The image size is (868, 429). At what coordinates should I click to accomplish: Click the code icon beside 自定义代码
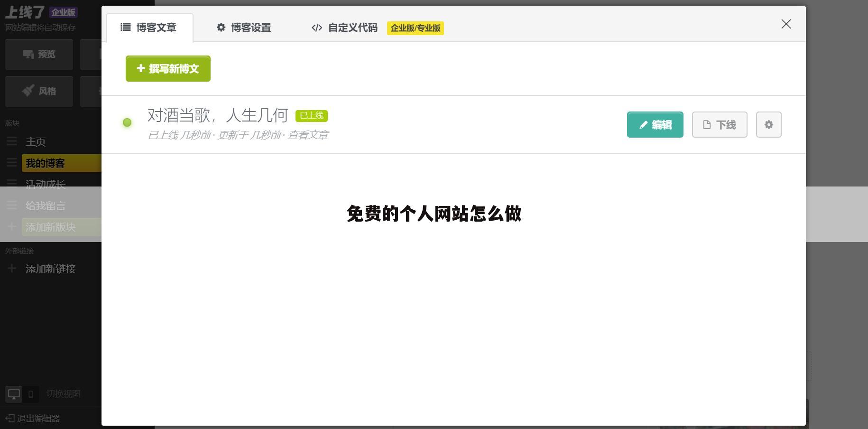tap(316, 28)
